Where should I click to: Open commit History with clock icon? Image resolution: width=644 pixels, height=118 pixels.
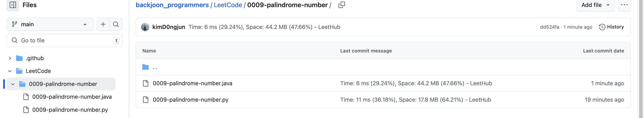point(611,27)
